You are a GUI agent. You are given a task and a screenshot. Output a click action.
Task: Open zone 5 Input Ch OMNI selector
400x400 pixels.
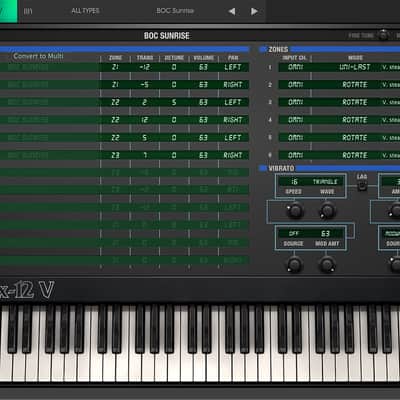pyautogui.click(x=295, y=138)
